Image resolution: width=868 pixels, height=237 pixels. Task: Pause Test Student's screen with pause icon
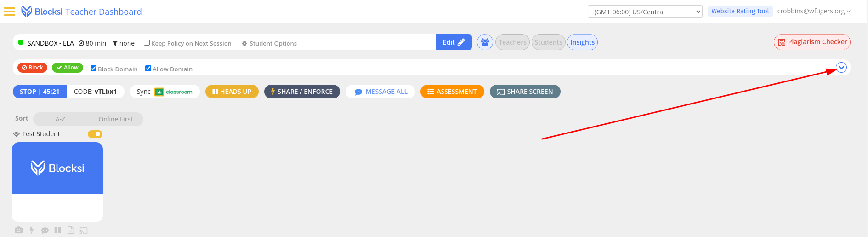[x=57, y=230]
